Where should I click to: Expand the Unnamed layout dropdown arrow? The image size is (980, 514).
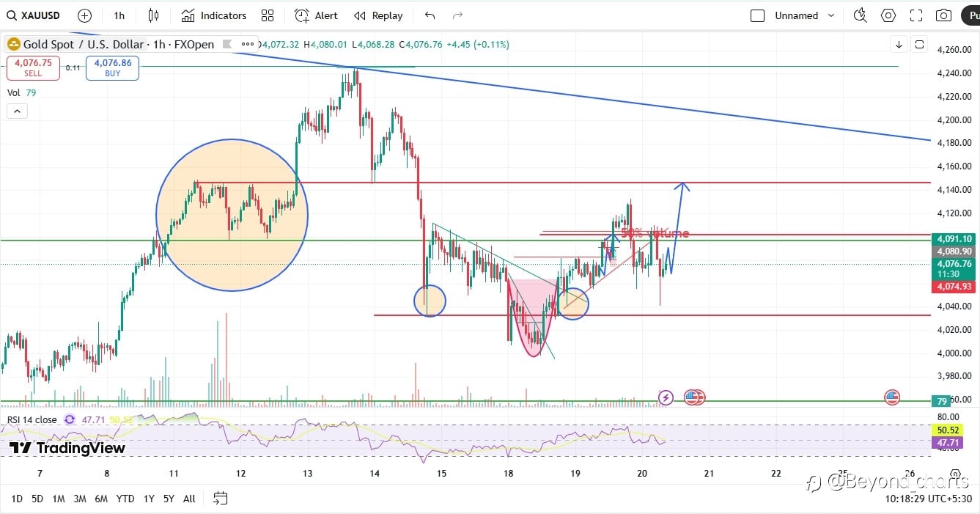click(x=831, y=15)
